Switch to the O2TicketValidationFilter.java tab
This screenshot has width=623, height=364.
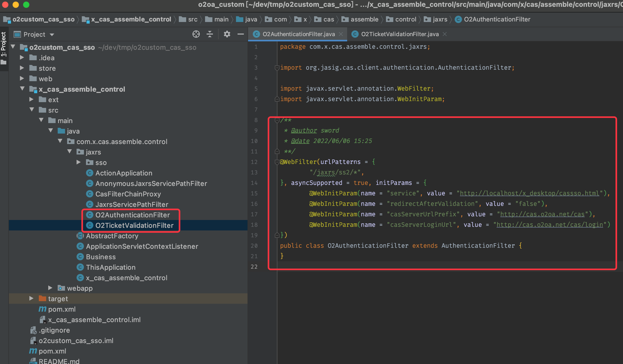[x=399, y=34]
